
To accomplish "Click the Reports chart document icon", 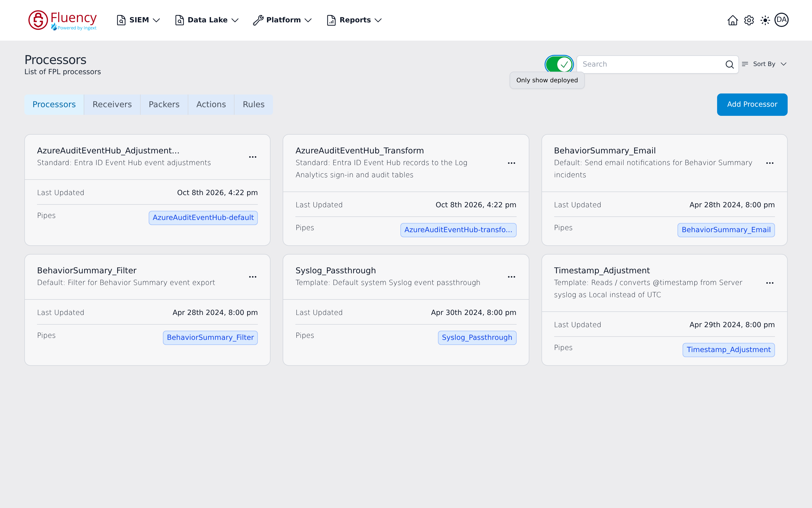I will pyautogui.click(x=331, y=20).
